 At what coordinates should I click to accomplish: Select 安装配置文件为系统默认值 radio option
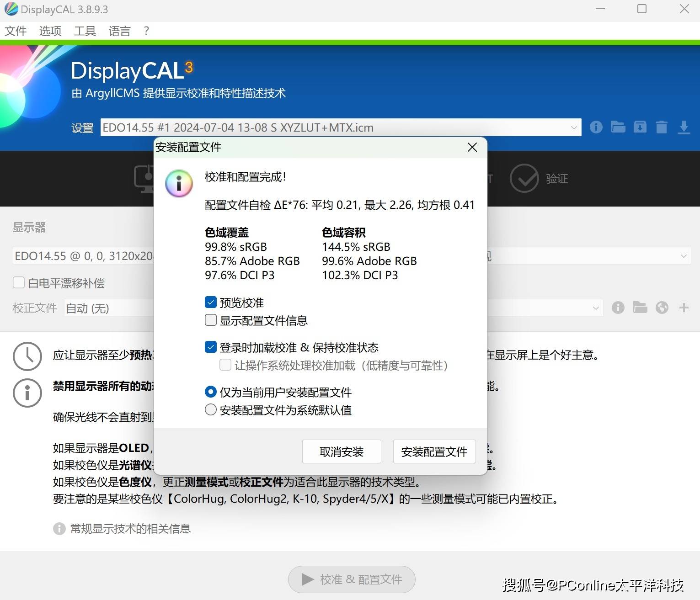(211, 410)
